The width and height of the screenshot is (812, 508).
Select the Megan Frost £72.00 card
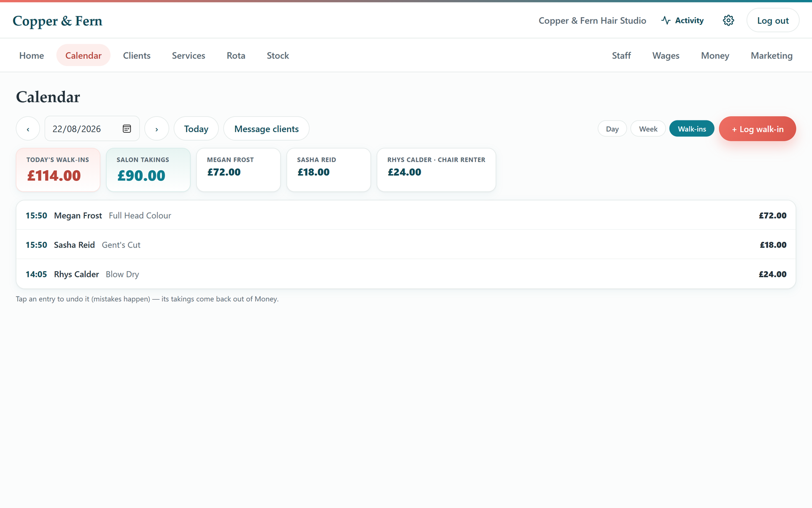coord(239,170)
